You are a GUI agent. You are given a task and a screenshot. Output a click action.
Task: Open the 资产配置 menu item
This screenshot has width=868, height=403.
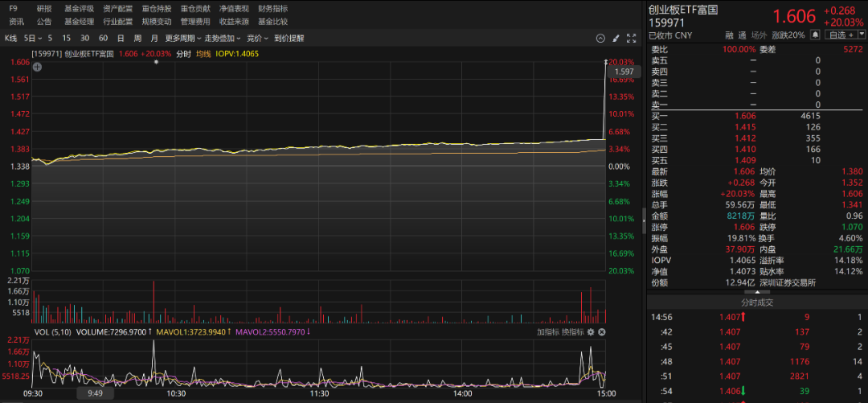[x=118, y=9]
